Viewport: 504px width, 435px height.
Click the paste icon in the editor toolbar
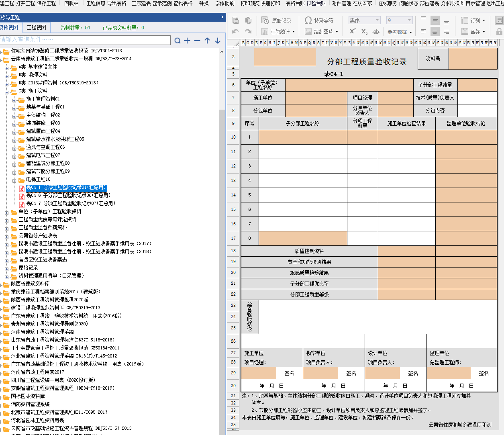[x=248, y=20]
